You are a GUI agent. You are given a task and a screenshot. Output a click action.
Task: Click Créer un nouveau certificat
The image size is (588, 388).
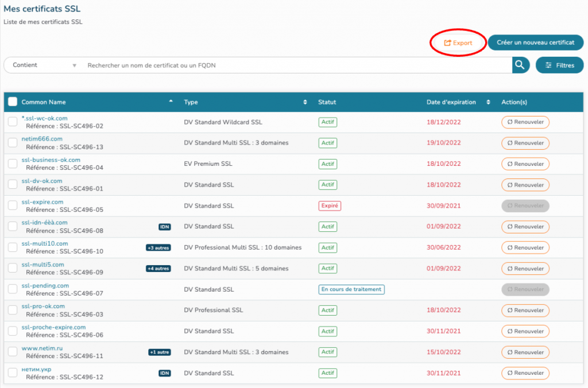(535, 43)
